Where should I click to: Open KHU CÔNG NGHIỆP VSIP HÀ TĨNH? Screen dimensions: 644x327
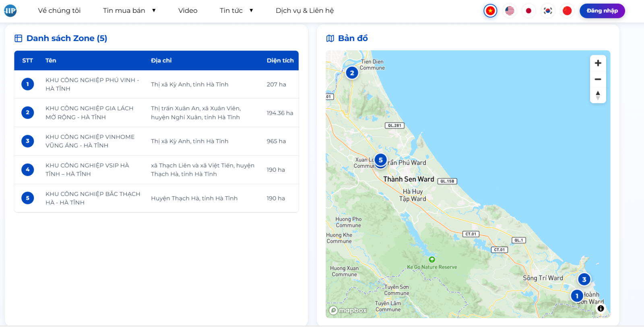click(x=156, y=170)
